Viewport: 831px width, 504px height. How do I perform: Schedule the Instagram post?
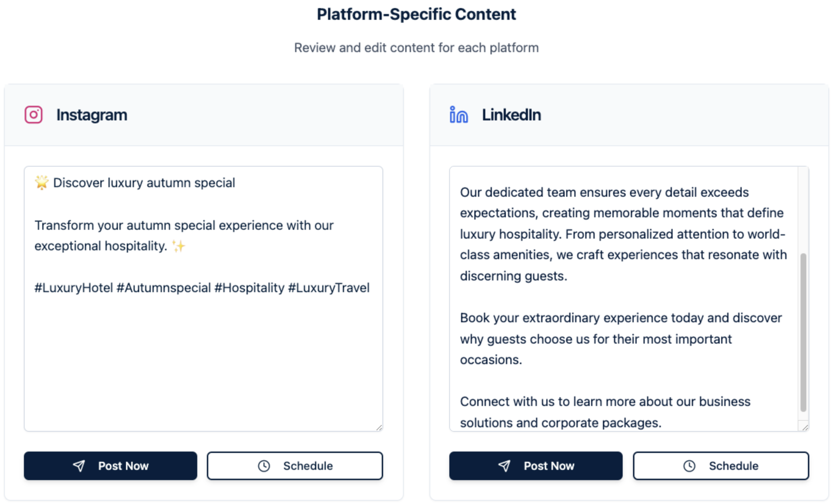[x=295, y=466]
